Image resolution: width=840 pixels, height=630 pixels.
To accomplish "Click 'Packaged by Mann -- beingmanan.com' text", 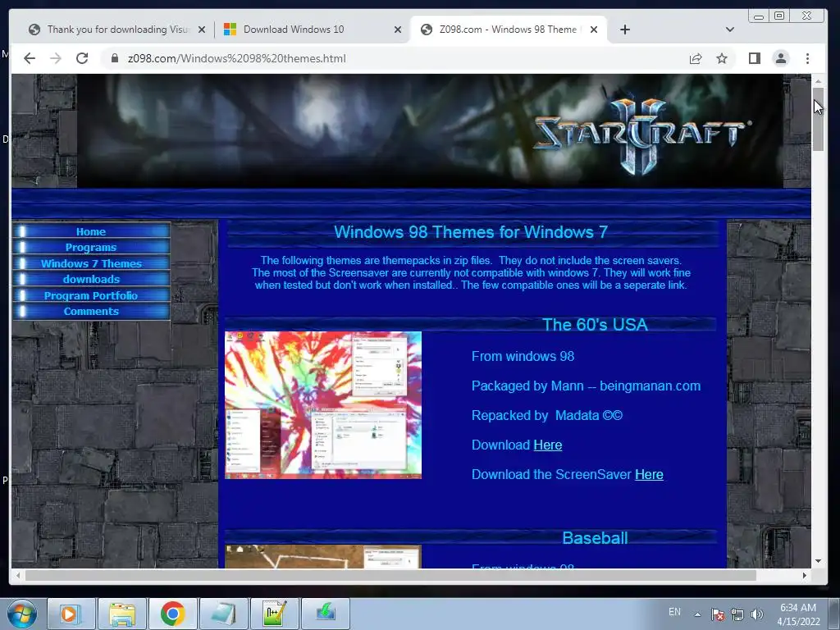I will [x=586, y=386].
